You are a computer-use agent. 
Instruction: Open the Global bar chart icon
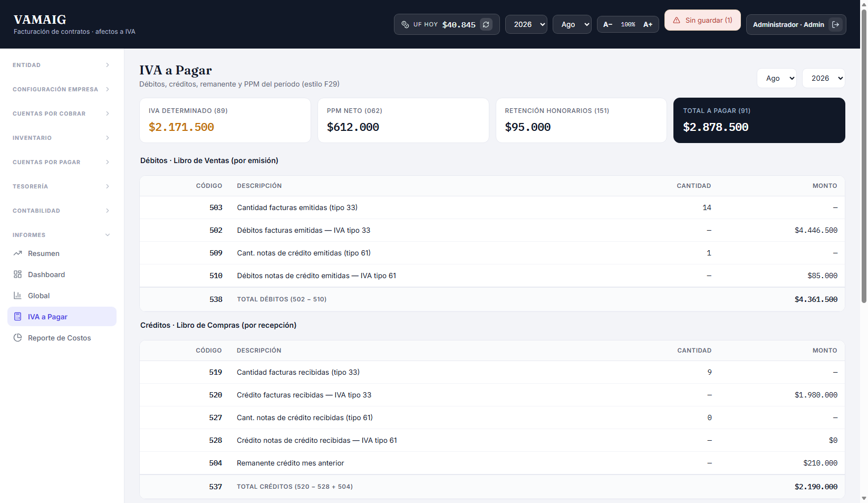[x=17, y=296]
